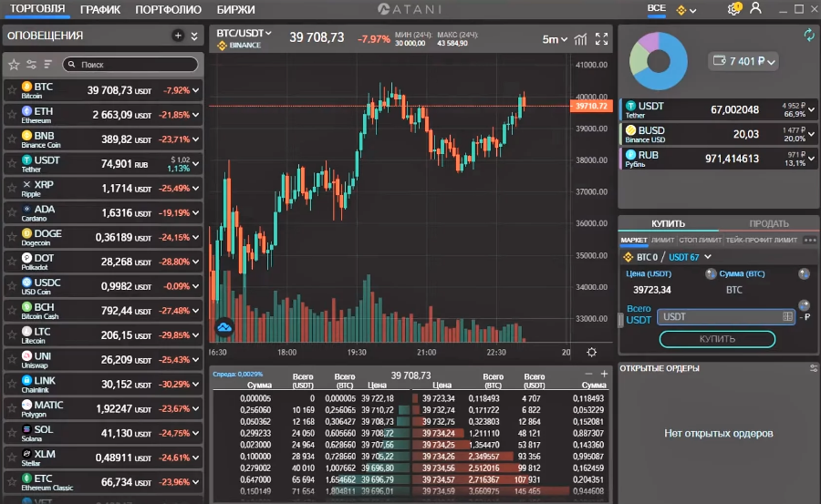Select the ETC Ethereum Classic row
This screenshot has width=821, height=504.
[103, 482]
